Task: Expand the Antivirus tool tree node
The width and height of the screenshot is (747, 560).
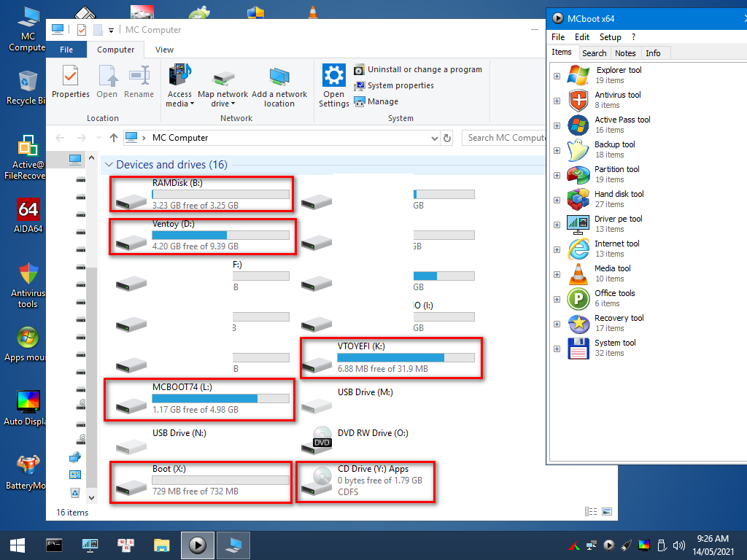Action: 557,101
